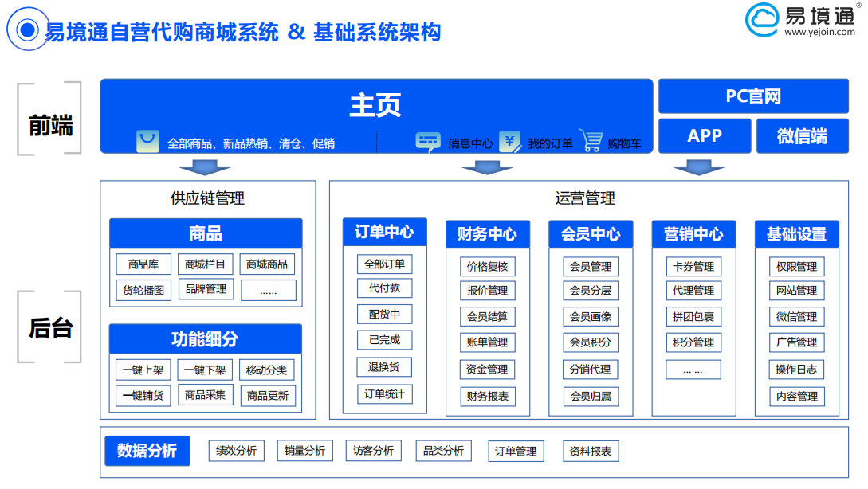Click 会员结算 box
Image resolution: width=868 pixels, height=489 pixels.
pyautogui.click(x=488, y=316)
